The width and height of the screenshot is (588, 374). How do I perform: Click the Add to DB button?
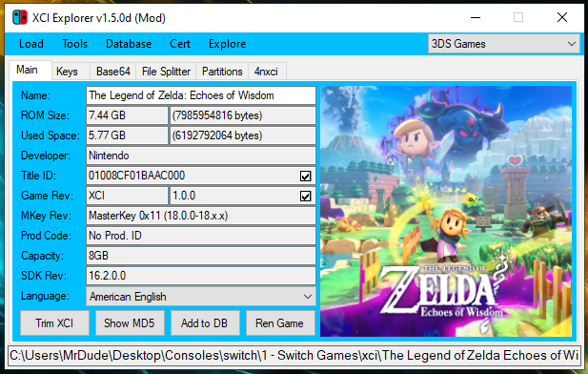coord(205,322)
